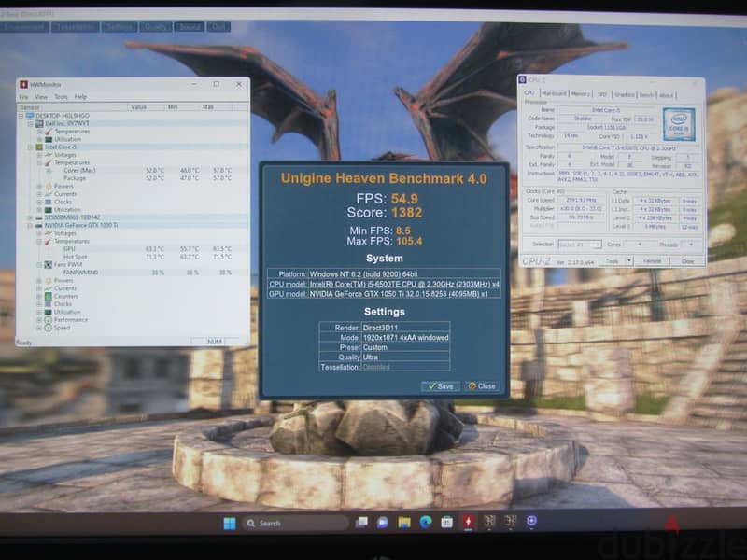Switch to CPU-Z via purple taskbar icon
The width and height of the screenshot is (747, 560).
(531, 522)
